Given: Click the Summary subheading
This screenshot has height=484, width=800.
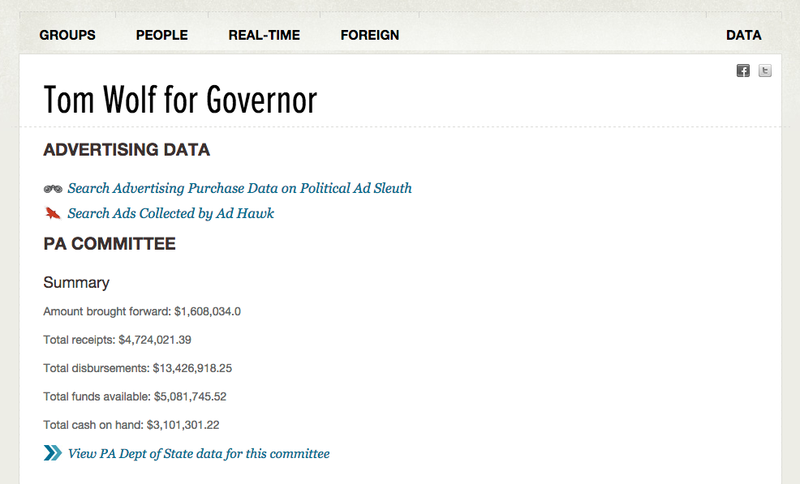Looking at the screenshot, I should coord(77,283).
